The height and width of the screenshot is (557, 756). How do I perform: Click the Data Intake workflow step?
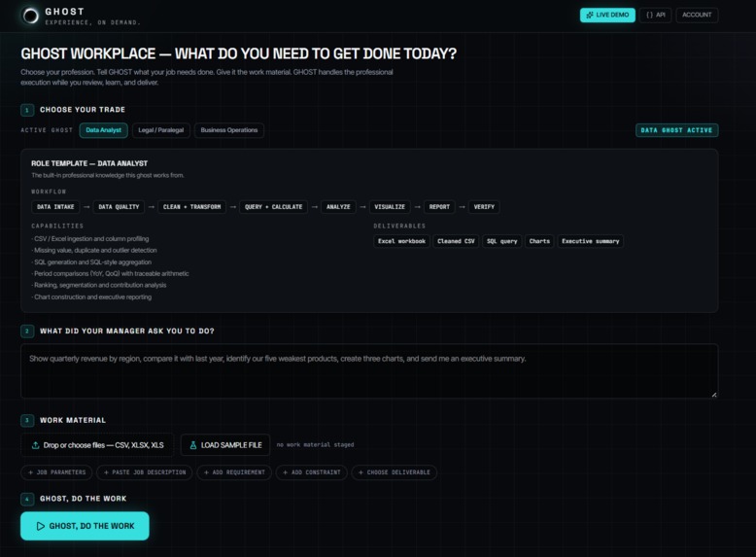pos(55,207)
